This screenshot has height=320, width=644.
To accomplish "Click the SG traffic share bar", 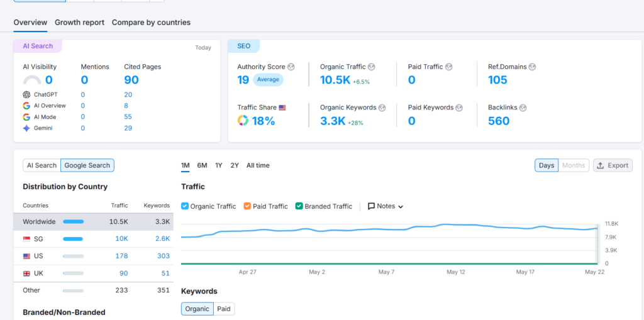I will pyautogui.click(x=73, y=239).
